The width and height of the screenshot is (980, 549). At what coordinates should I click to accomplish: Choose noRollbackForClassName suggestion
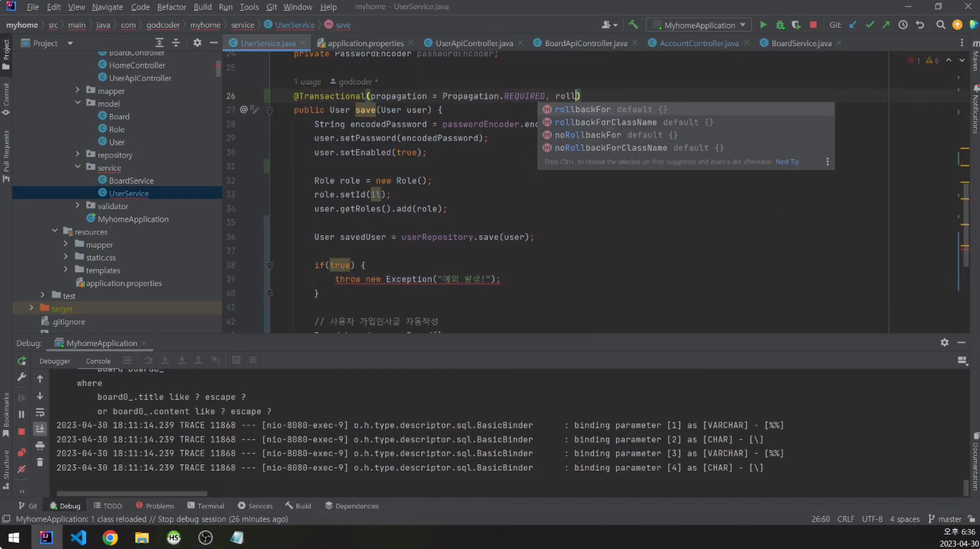click(x=685, y=148)
